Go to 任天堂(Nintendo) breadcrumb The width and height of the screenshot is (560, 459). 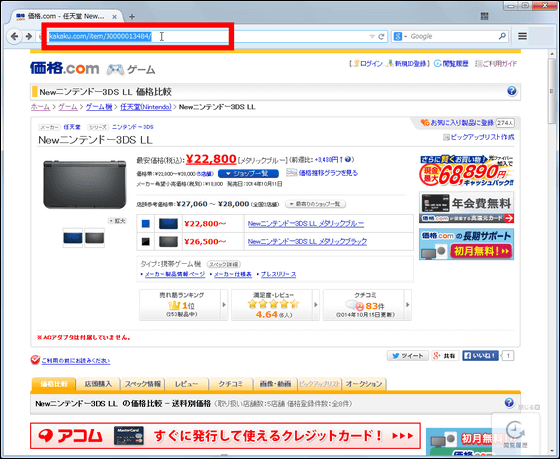point(146,107)
